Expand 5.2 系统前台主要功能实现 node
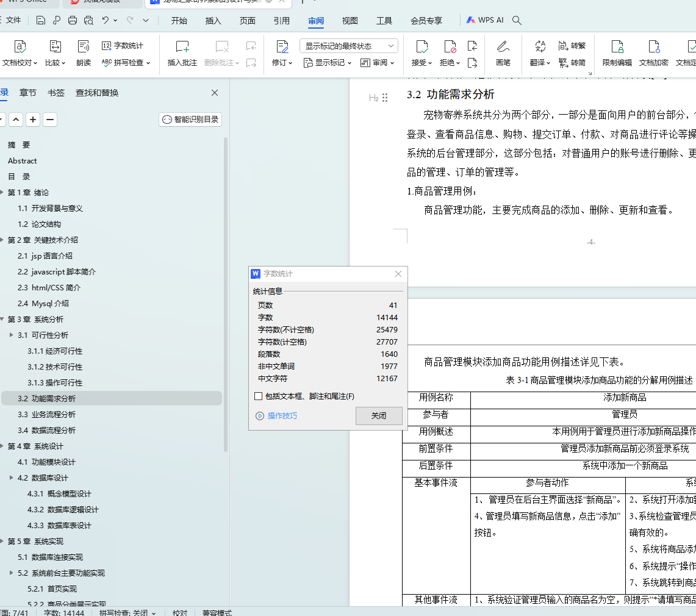The height and width of the screenshot is (616, 696). (11, 573)
